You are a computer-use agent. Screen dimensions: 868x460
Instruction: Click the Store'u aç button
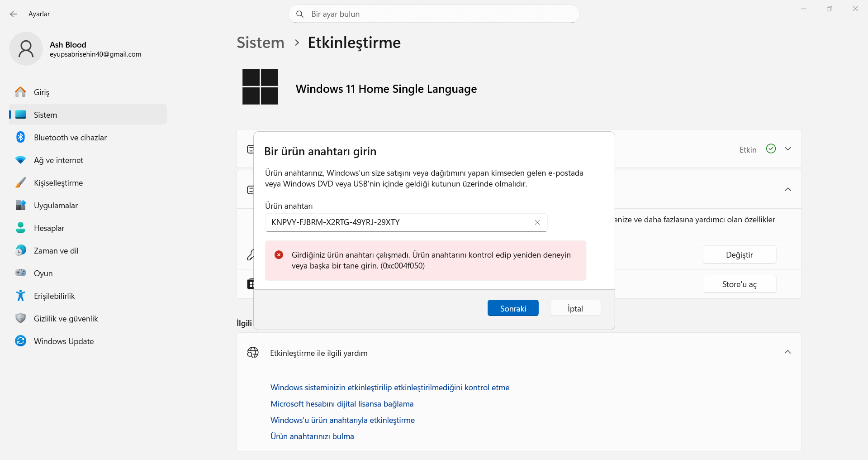[740, 284]
